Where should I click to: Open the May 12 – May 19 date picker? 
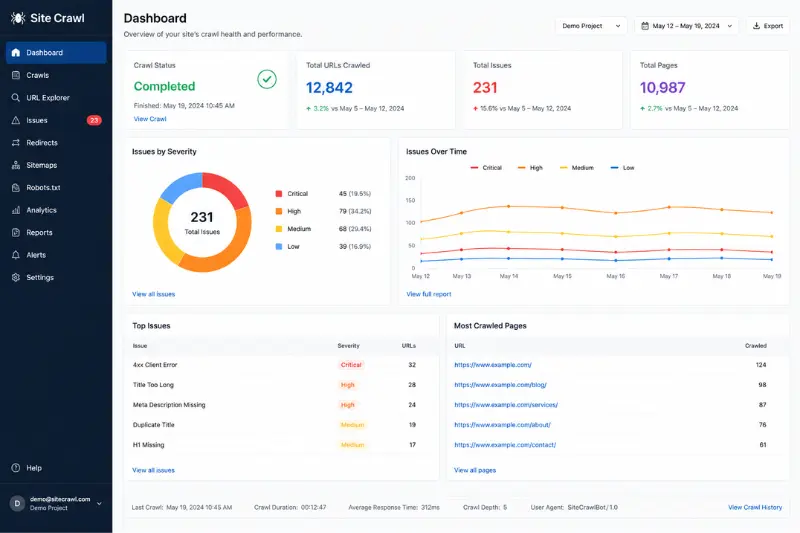click(686, 26)
